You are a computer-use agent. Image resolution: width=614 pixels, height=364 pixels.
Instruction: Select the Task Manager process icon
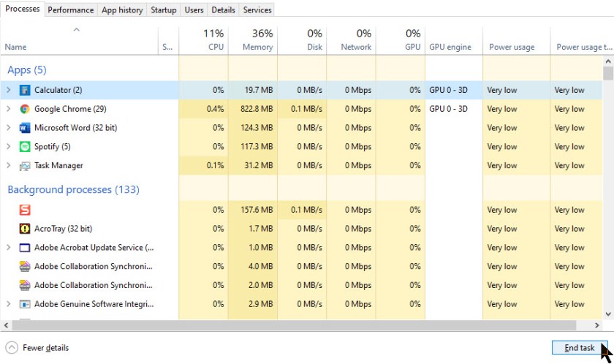25,166
